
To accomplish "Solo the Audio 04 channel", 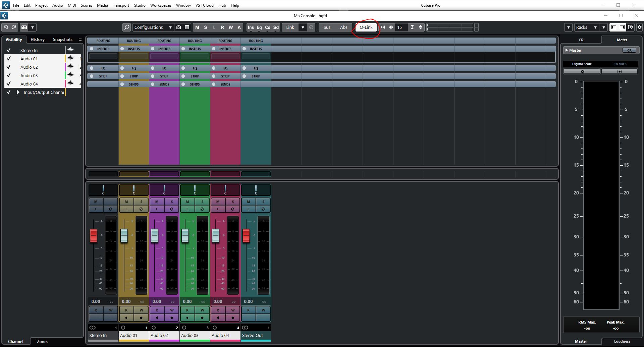I will click(233, 201).
